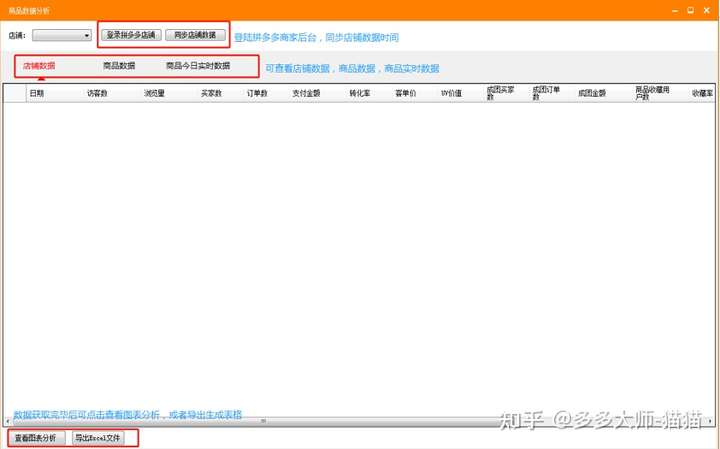
Task: Switch to the 店铺数据 tab
Action: pyautogui.click(x=39, y=66)
